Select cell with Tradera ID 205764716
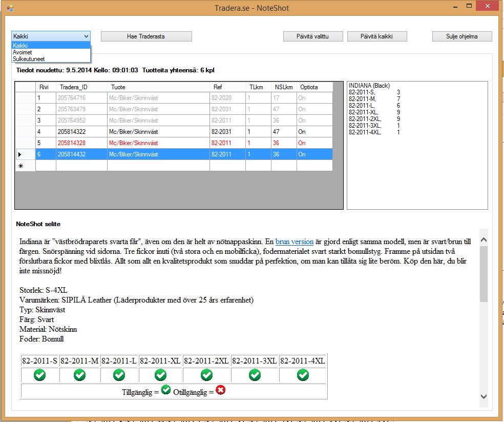 coord(81,98)
